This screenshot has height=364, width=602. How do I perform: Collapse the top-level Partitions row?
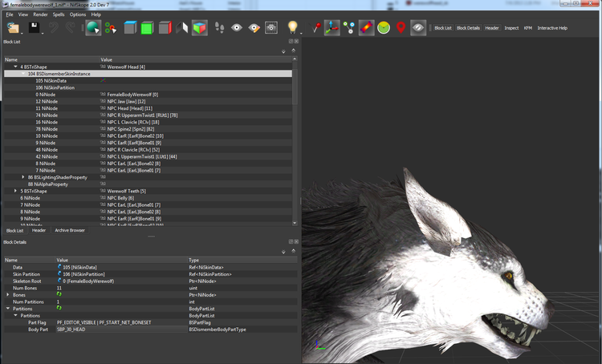(8, 309)
